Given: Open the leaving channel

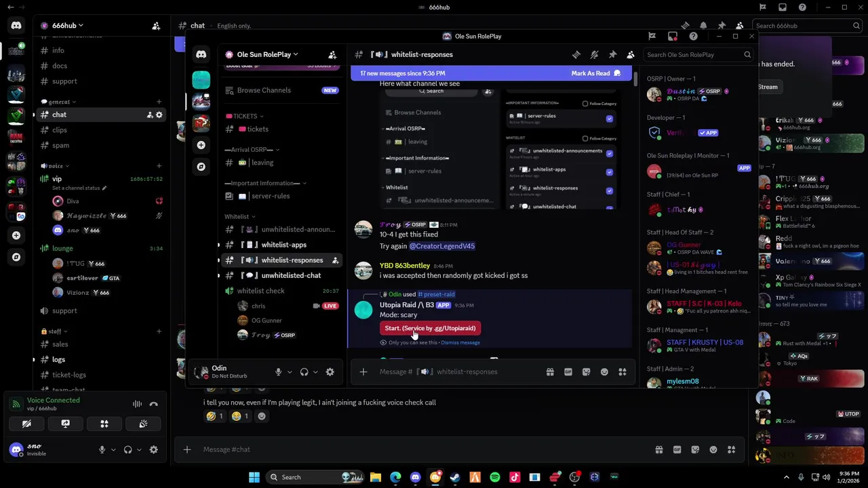Looking at the screenshot, I should coord(281,163).
